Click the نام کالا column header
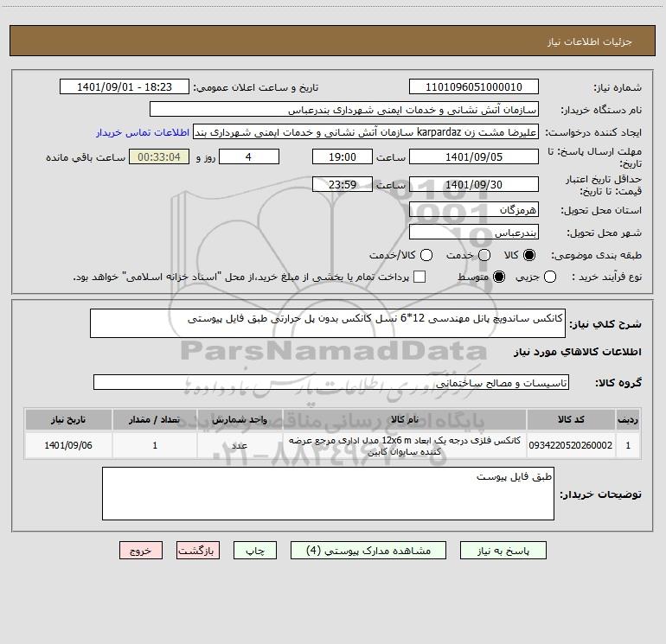 coord(405,419)
